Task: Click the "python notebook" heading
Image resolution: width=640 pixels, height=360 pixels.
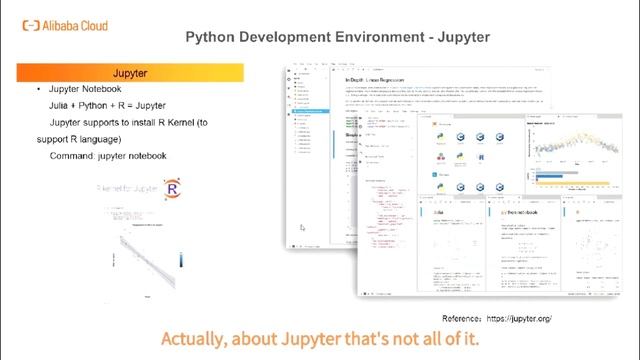Action: pos(519,212)
